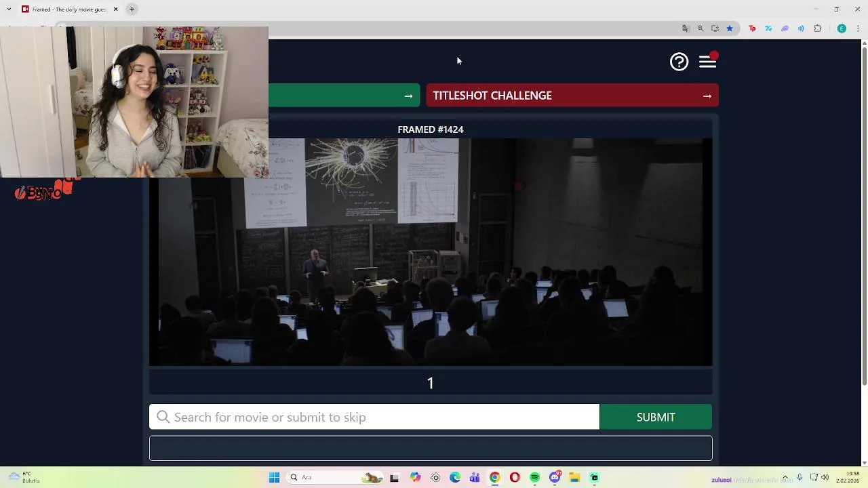The image size is (868, 488).
Task: Launch Copilot from the taskbar
Action: (x=415, y=478)
